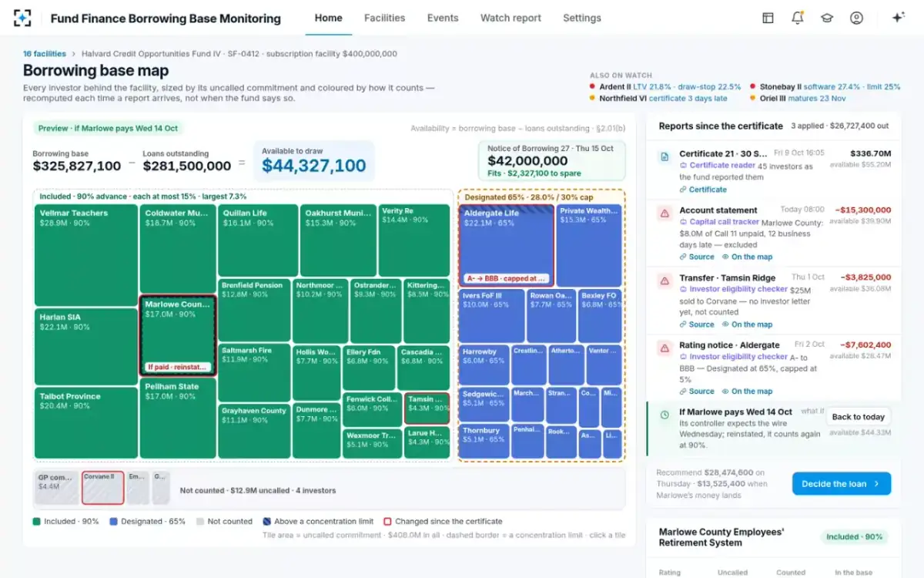Show Account statement On the map
This screenshot has height=578, width=924.
[747, 257]
